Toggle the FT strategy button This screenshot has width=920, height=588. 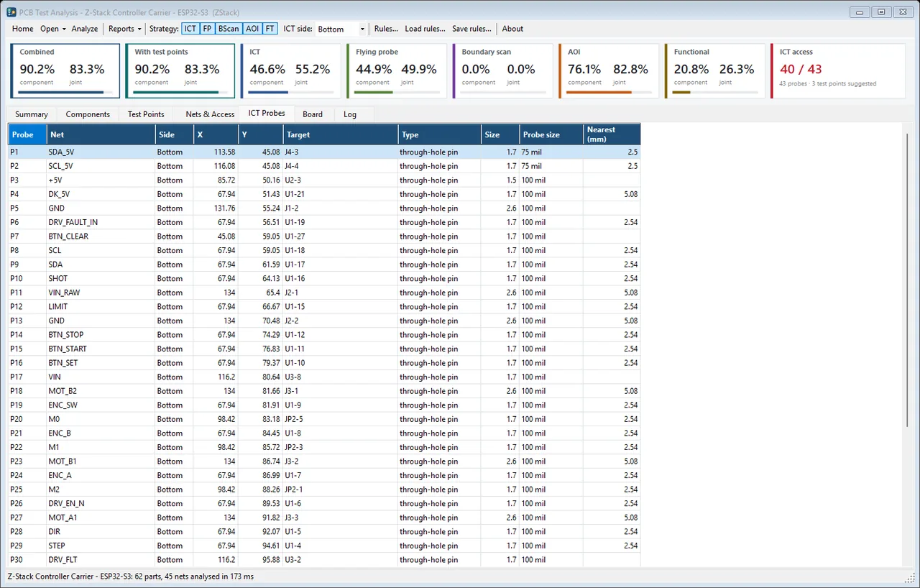pyautogui.click(x=270, y=29)
